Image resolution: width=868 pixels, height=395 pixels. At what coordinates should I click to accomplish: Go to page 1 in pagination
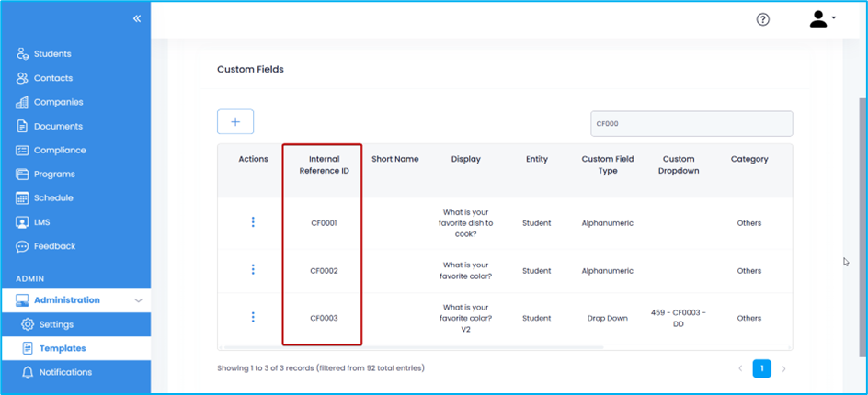click(x=761, y=368)
